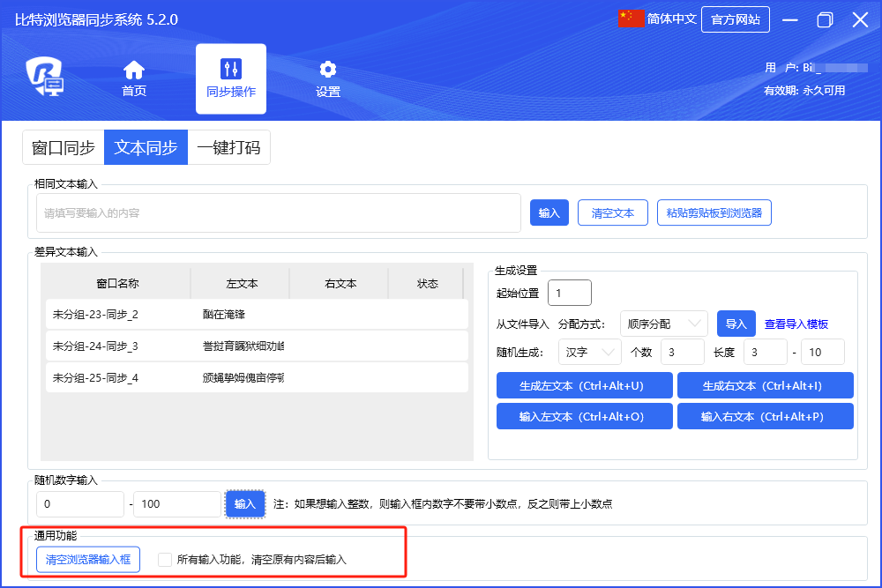Expand the 顺序分配 distribution dropdown
Image resolution: width=882 pixels, height=588 pixels.
click(x=663, y=324)
